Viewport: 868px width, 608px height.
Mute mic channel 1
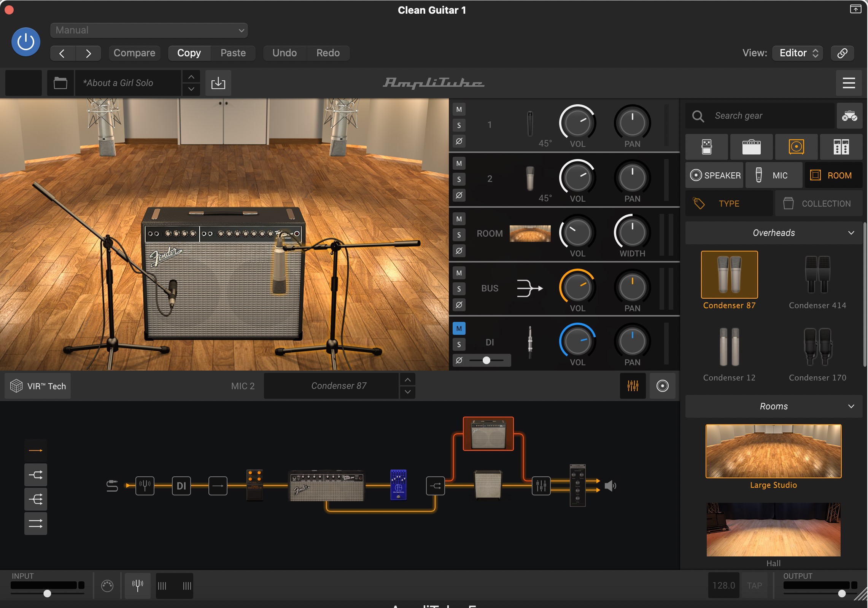point(459,110)
